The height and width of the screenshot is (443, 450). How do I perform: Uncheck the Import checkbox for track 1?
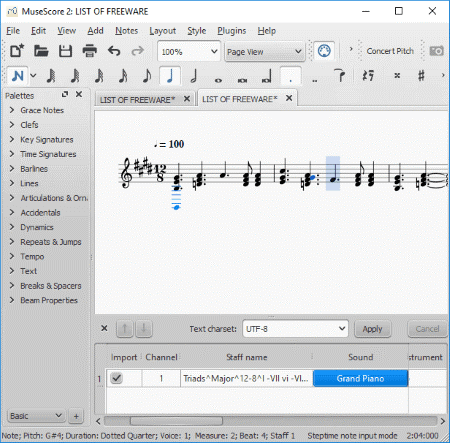pos(117,378)
